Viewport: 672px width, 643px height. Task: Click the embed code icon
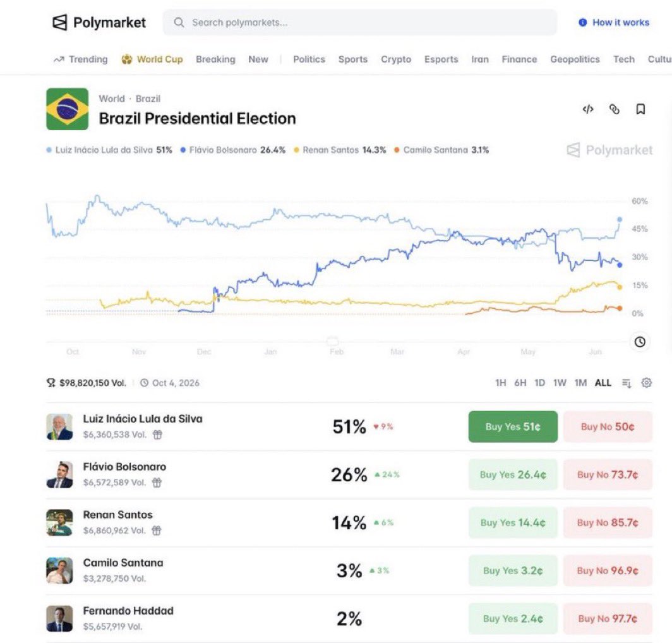pos(588,109)
